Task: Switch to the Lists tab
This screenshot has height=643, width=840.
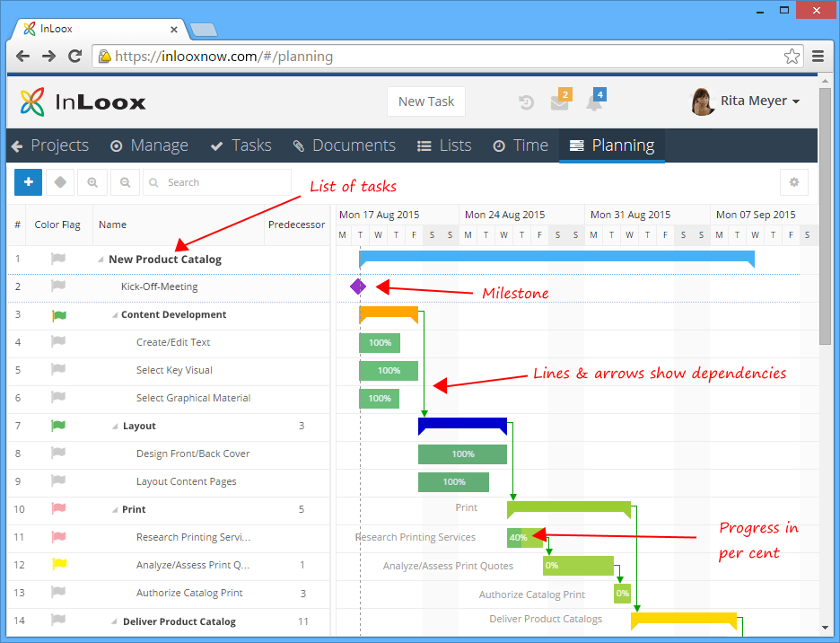Action: (444, 145)
